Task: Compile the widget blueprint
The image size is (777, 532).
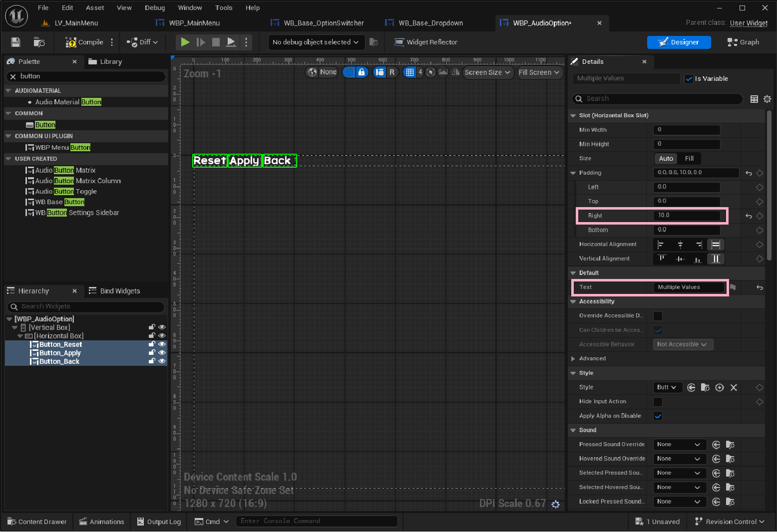Action: tap(84, 42)
